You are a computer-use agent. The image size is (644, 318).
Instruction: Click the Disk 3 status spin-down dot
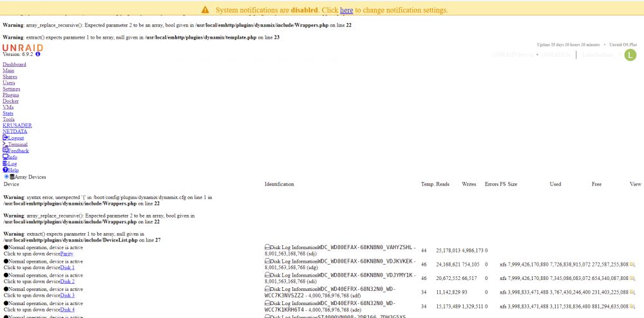click(6, 289)
